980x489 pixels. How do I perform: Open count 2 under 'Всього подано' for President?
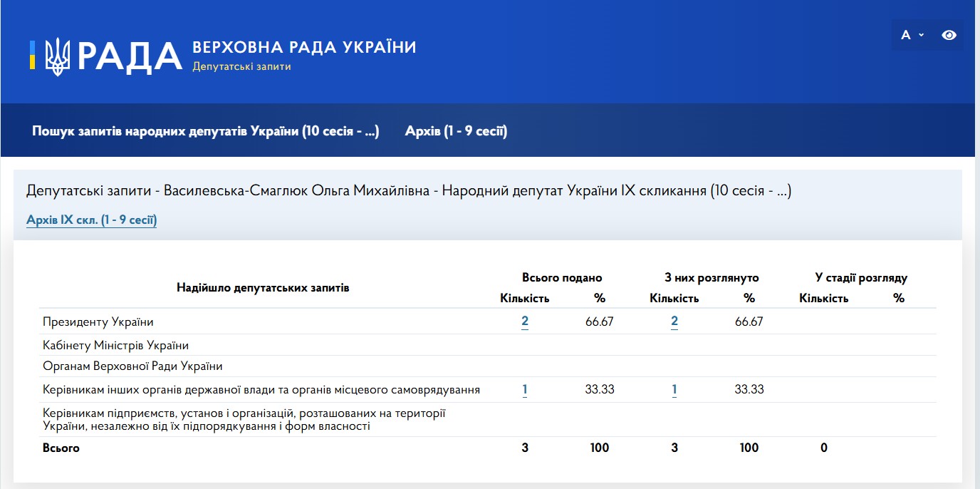525,321
